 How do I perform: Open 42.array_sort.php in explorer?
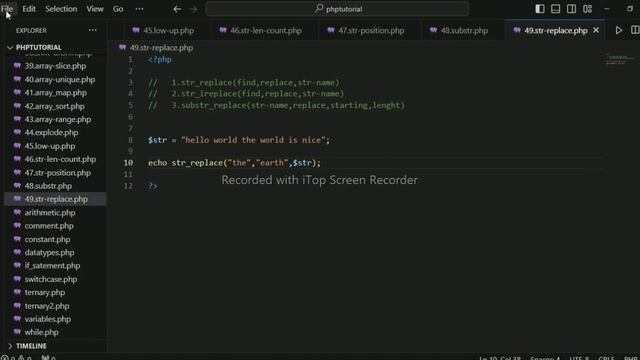tap(54, 106)
